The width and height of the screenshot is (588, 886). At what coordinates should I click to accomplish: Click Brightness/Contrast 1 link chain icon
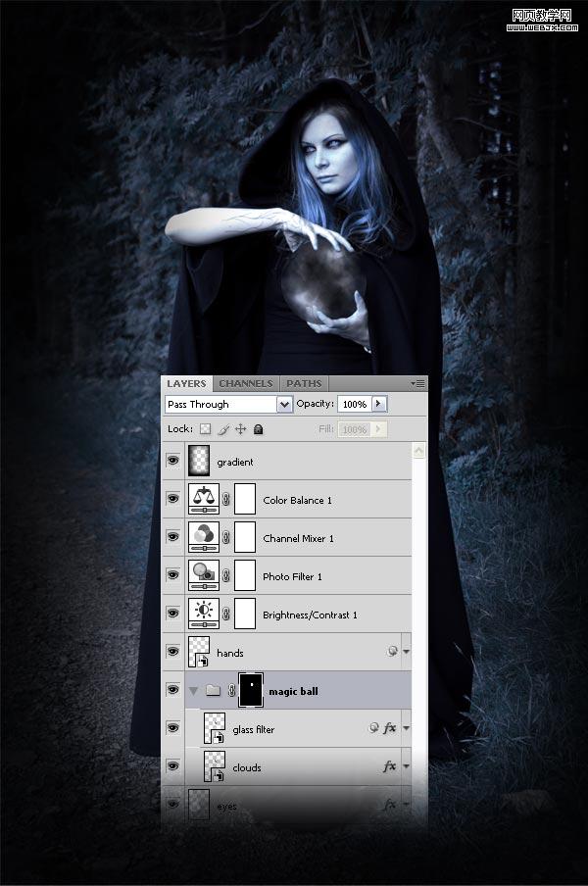click(226, 614)
